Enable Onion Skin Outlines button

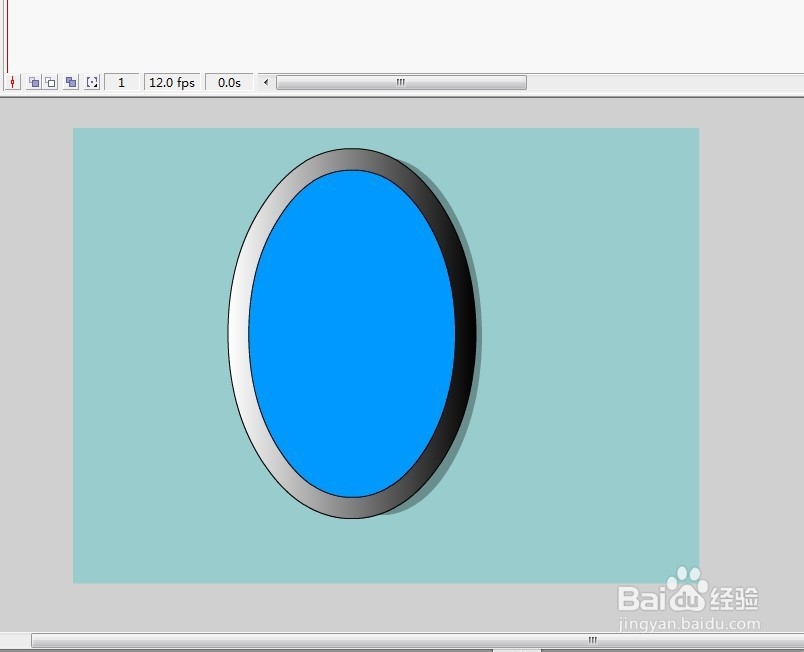point(50,82)
